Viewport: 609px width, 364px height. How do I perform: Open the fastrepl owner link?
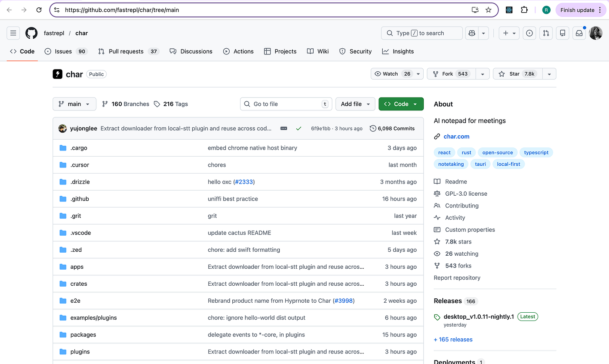click(54, 33)
